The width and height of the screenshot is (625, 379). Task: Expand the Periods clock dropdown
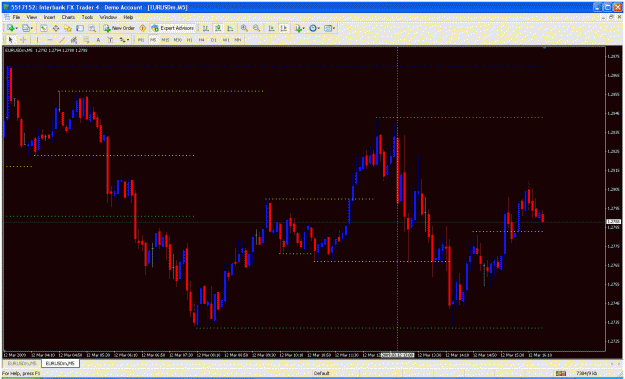[319, 28]
